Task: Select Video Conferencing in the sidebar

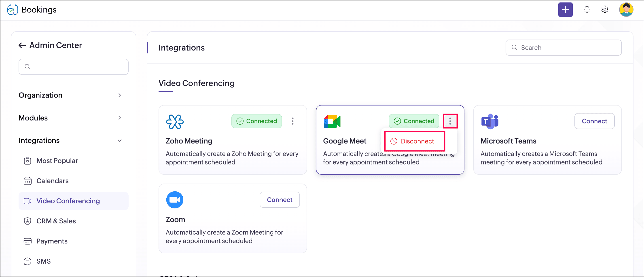Action: 74,201
